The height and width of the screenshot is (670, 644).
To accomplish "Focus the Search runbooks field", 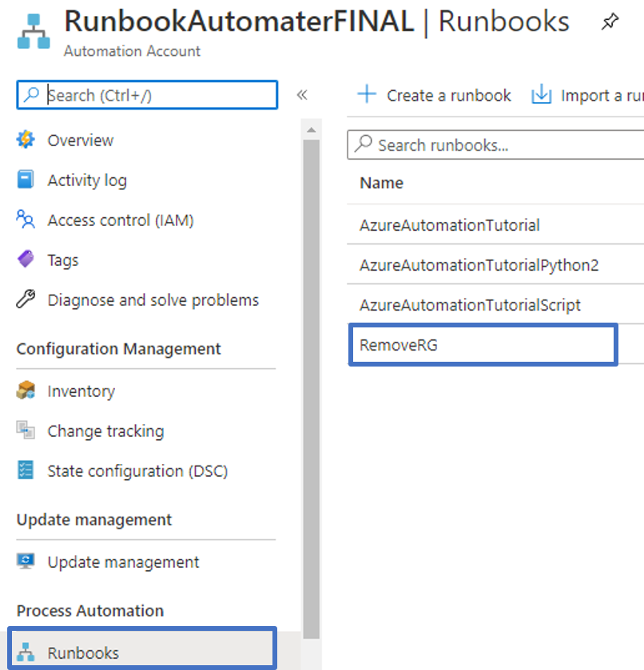I will [496, 145].
